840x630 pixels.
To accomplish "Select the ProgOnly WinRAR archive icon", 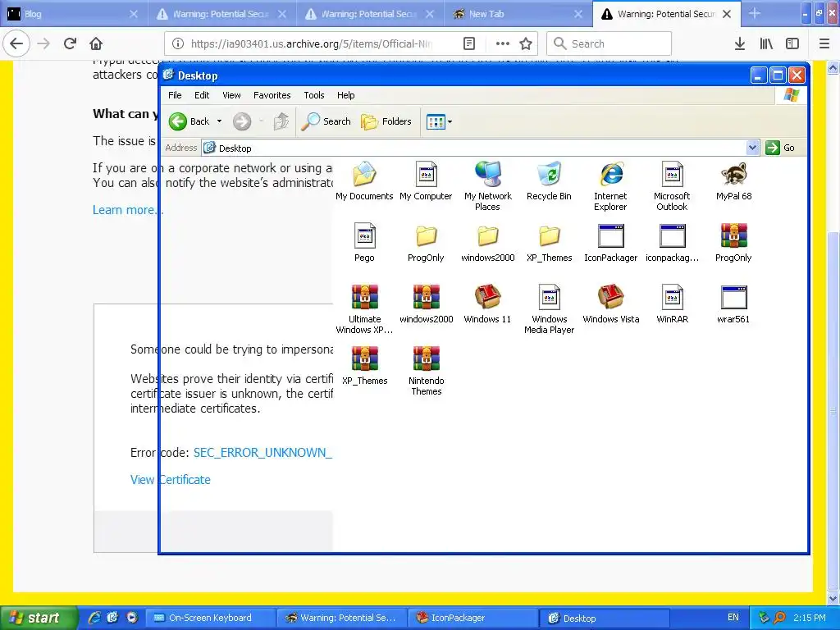I will click(733, 235).
